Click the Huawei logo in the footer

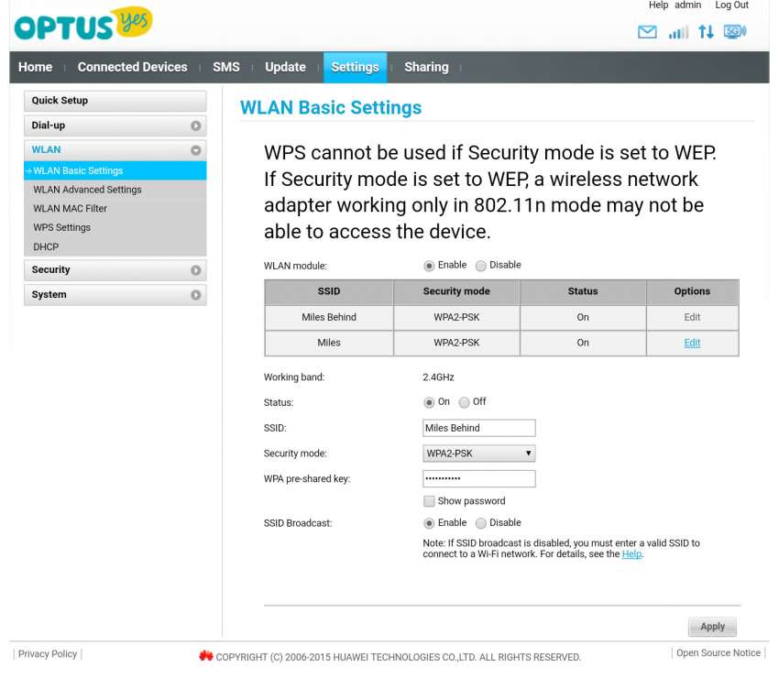tap(207, 656)
